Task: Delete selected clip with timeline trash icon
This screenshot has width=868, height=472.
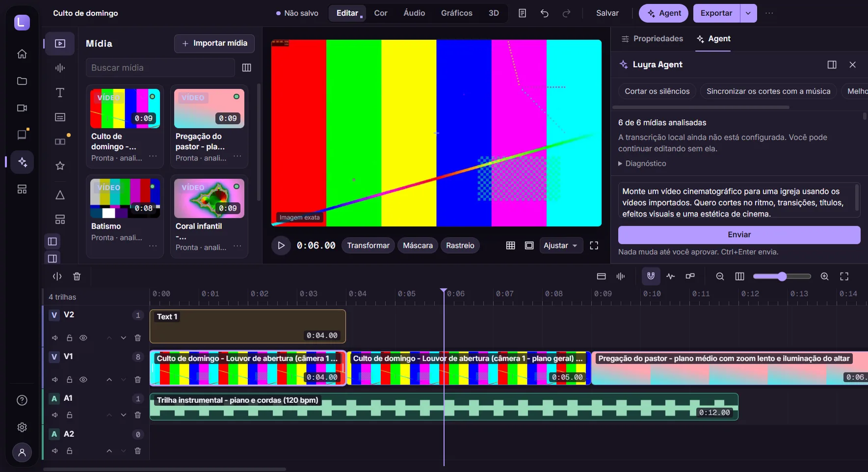Action: (77, 277)
